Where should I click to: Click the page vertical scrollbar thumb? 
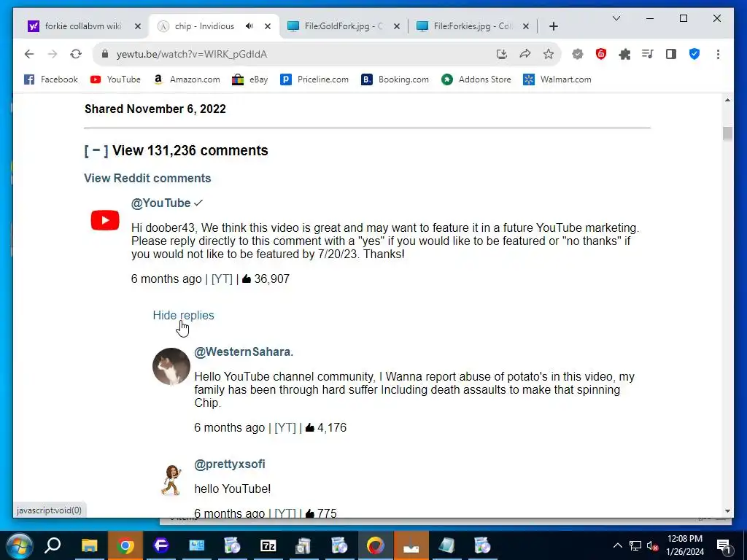[x=727, y=133]
